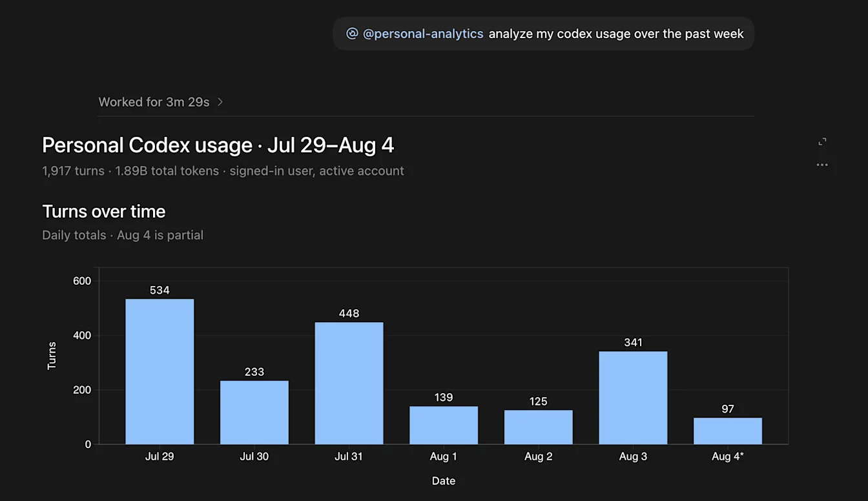Viewport: 868px width, 501px height.
Task: Click the 'Turns over time' heading
Action: tap(104, 212)
